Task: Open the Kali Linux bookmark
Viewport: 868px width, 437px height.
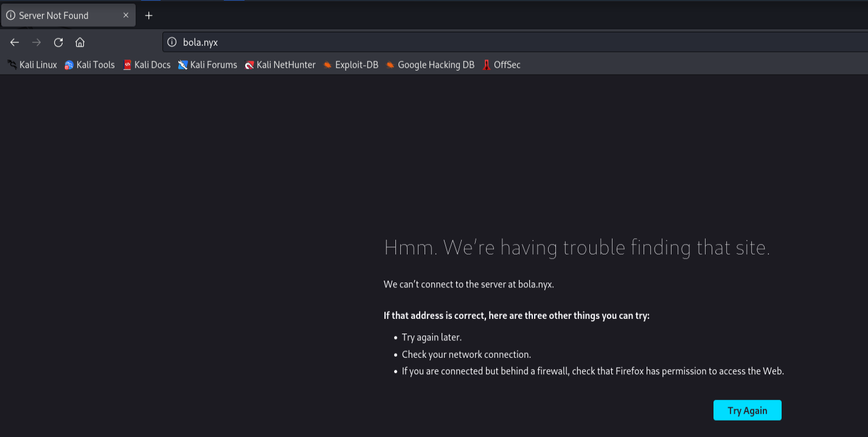Action: (x=32, y=65)
